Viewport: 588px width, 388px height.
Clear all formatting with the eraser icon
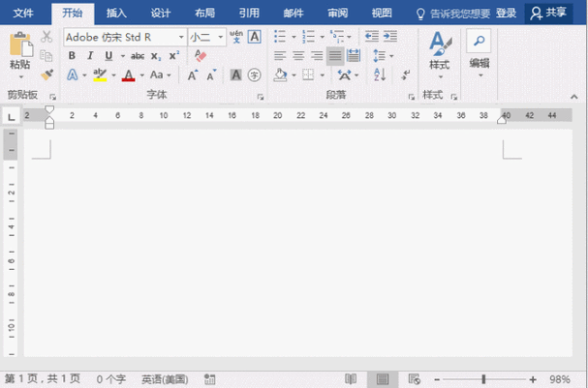(201, 56)
